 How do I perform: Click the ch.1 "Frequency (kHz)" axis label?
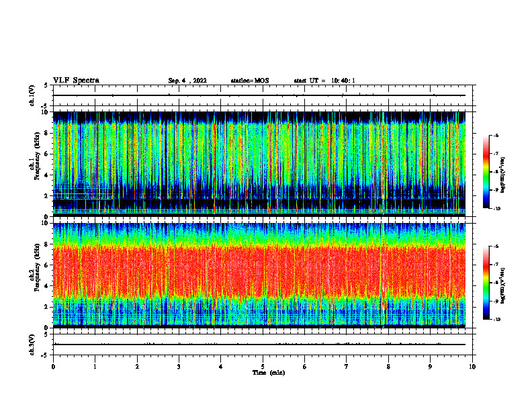click(37, 156)
